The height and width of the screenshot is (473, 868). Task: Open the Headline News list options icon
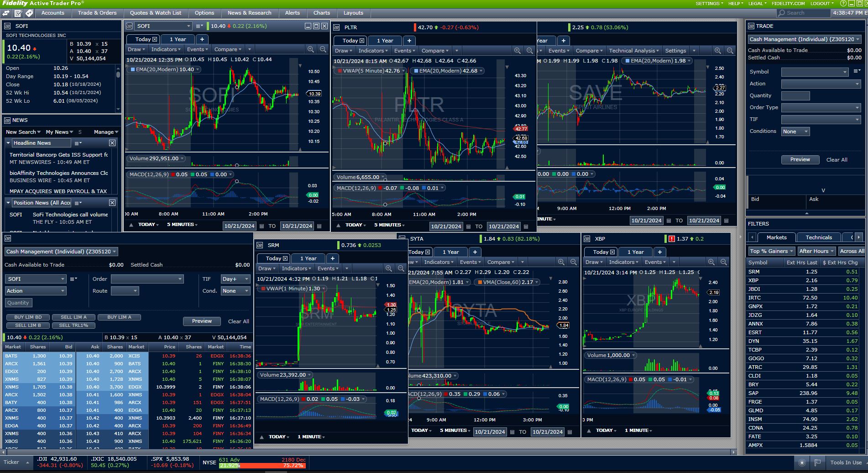point(78,143)
